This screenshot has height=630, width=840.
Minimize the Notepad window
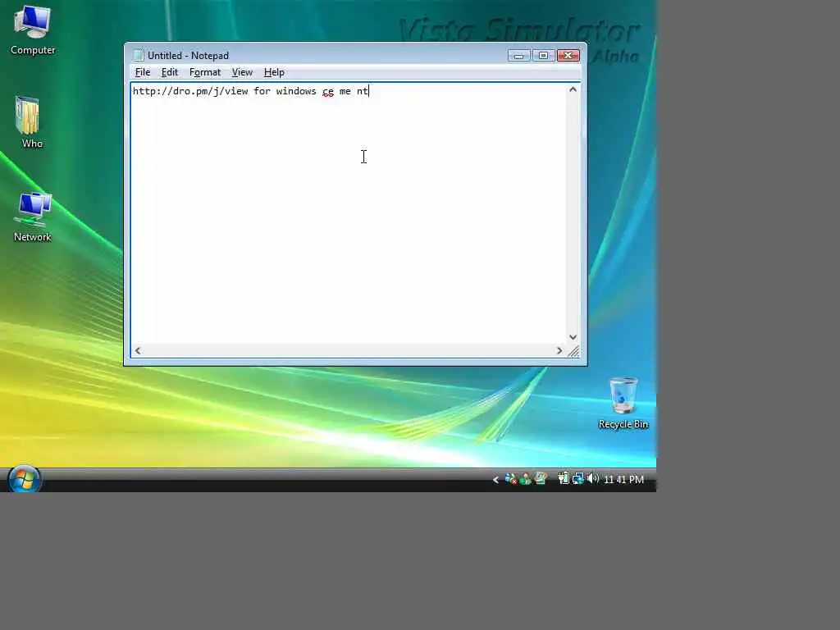[x=518, y=56]
